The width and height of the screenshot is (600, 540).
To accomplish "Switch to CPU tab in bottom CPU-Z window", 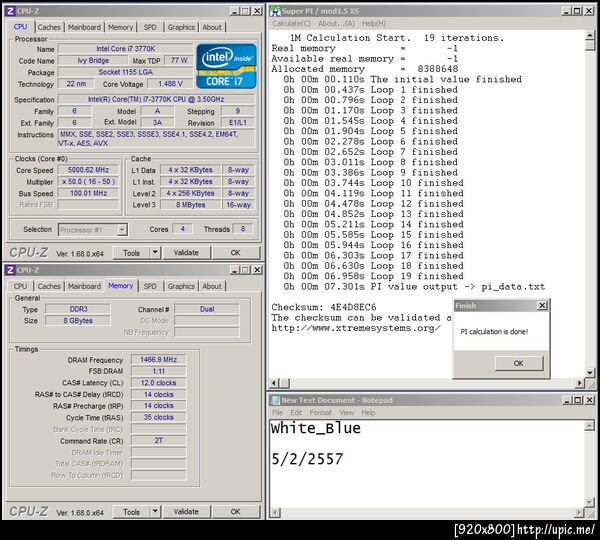I will [20, 286].
